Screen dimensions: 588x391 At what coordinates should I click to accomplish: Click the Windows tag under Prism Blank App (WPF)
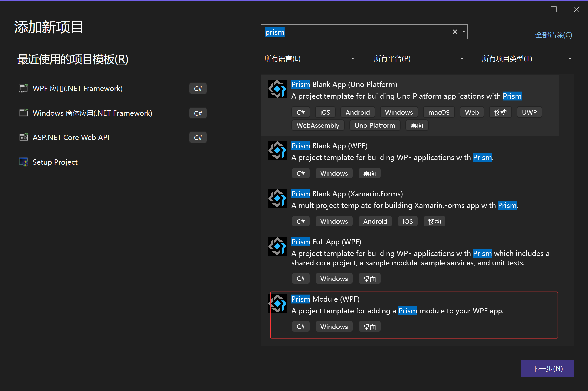pos(334,173)
